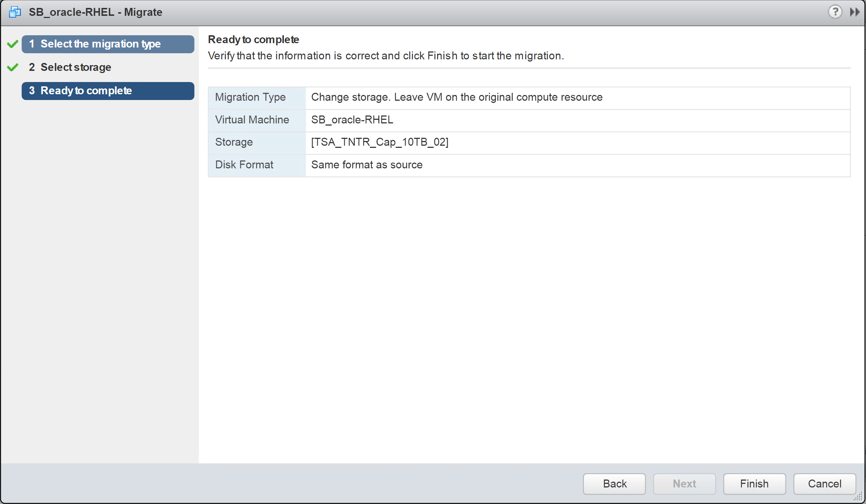This screenshot has width=866, height=504.
Task: Click the Finish button to start migration
Action: coord(754,484)
